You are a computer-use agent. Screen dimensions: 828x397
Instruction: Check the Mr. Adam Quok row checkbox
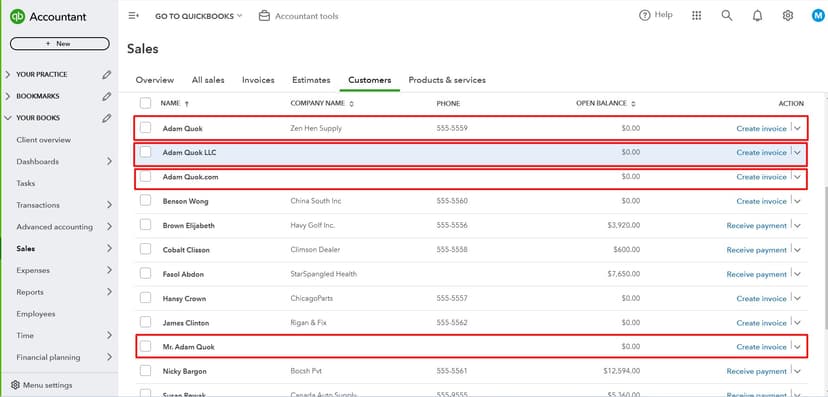click(x=146, y=346)
